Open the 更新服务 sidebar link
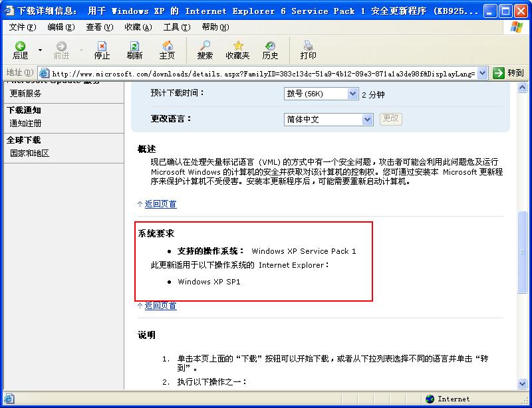 pyautogui.click(x=25, y=93)
